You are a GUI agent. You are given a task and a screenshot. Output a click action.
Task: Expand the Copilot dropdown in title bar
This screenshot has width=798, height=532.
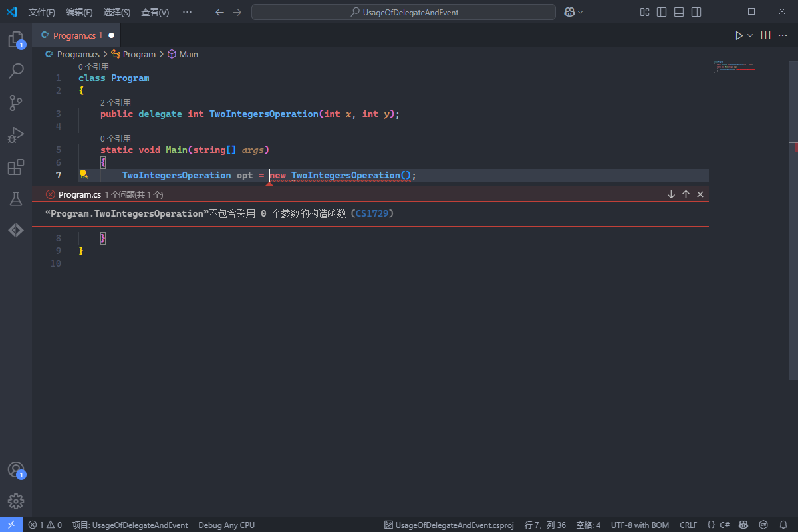pyautogui.click(x=581, y=12)
